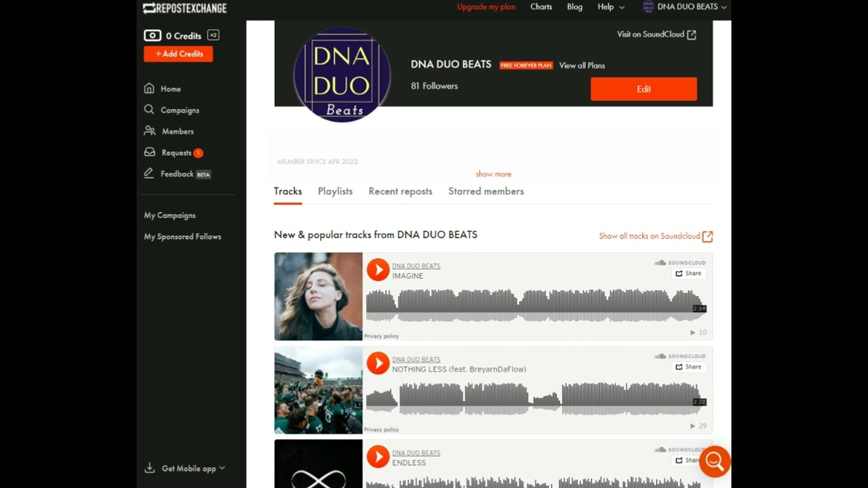The height and width of the screenshot is (488, 868).
Task: Click Show all tracks on Soundcloud
Action: pos(649,236)
